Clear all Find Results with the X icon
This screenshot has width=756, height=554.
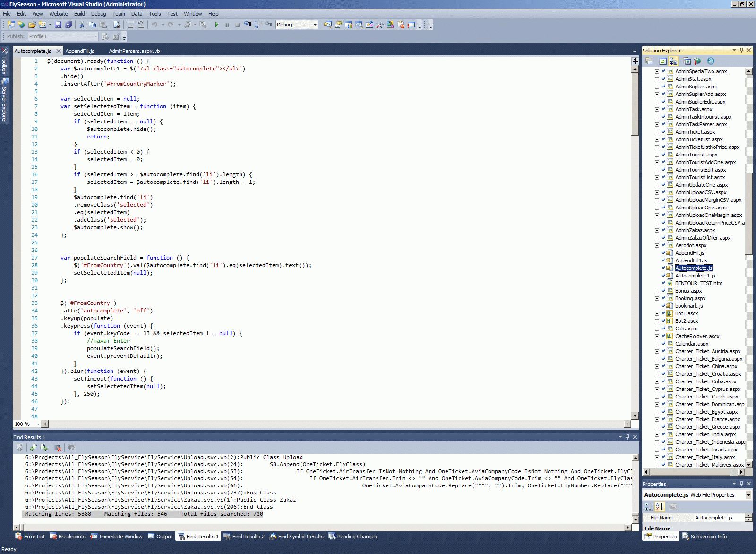[x=58, y=448]
